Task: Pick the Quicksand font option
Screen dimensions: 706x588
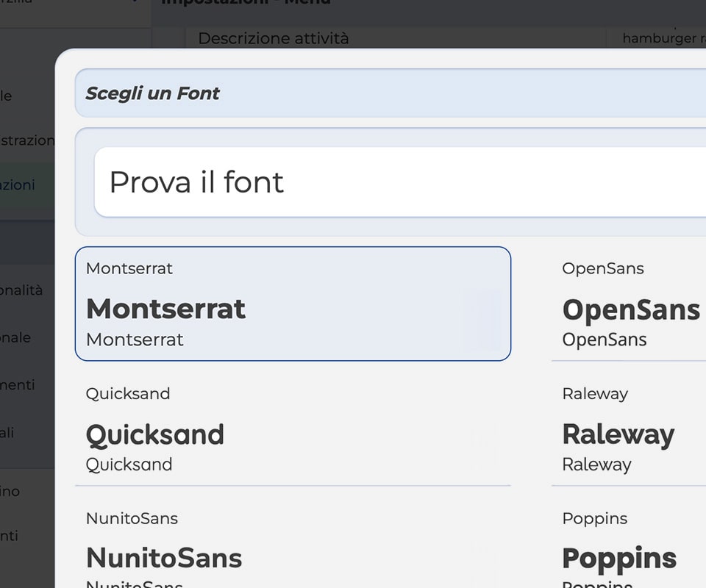Action: pyautogui.click(x=293, y=430)
